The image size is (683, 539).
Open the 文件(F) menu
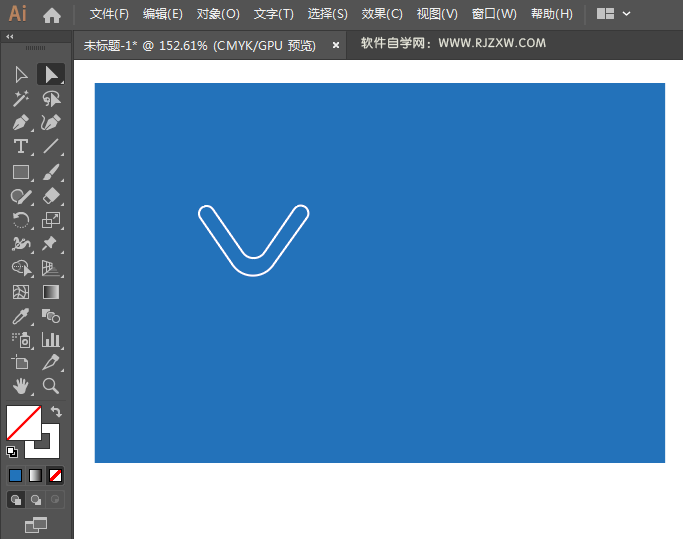pos(109,14)
